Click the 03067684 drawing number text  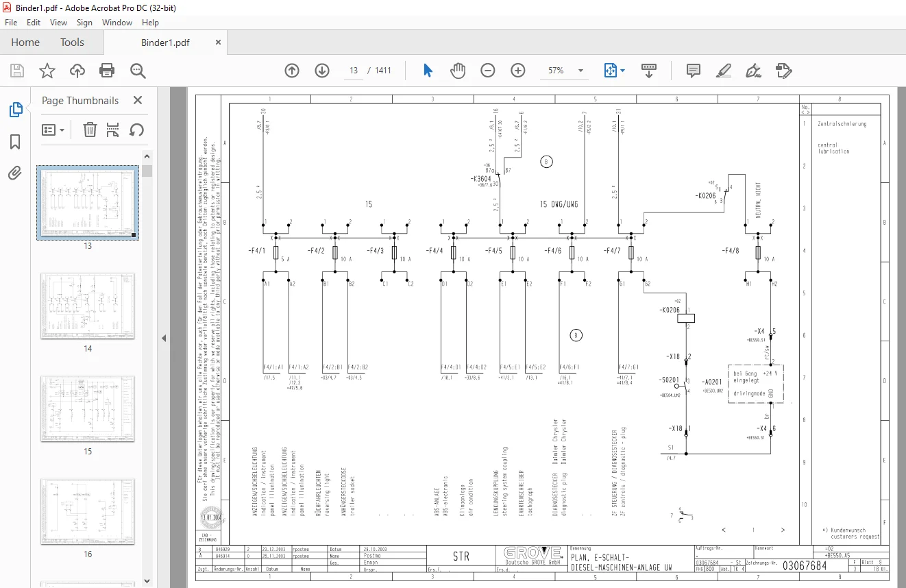(x=804, y=566)
